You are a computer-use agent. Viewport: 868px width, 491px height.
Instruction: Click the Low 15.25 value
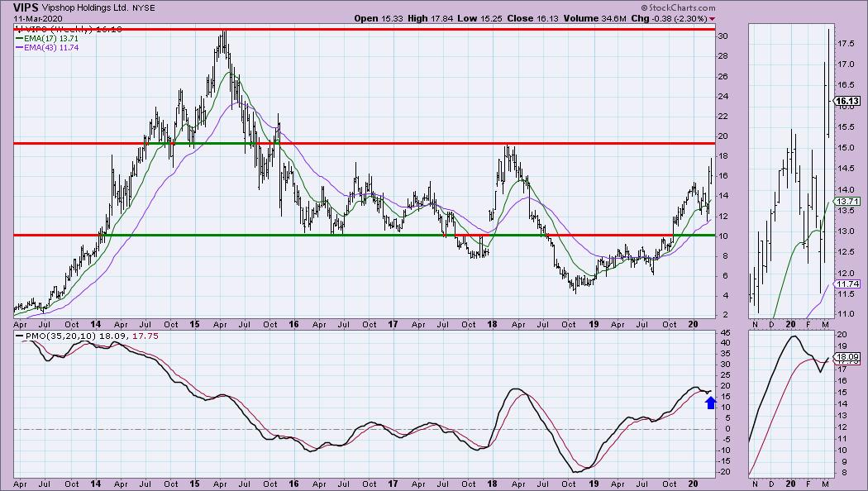click(480, 18)
